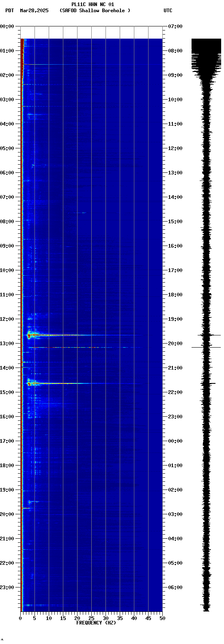Click the UTC time label '06:00'
This screenshot has height=644, width=224.
pyautogui.click(x=175, y=587)
